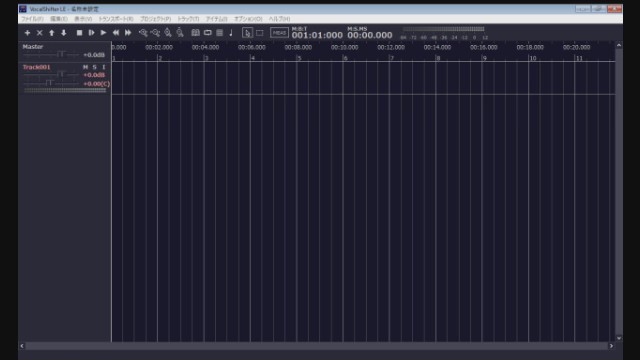The width and height of the screenshot is (640, 360).
Task: Move track up with up arrow icon
Action: coord(52,33)
